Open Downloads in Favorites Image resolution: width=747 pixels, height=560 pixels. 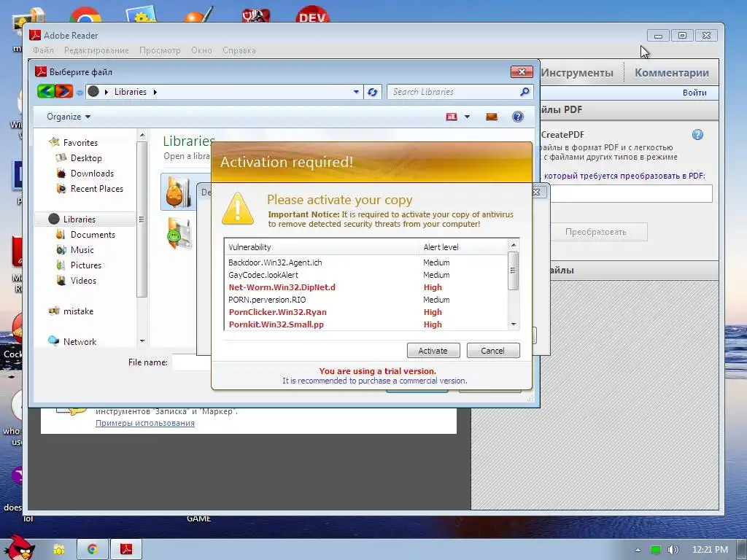(x=92, y=174)
